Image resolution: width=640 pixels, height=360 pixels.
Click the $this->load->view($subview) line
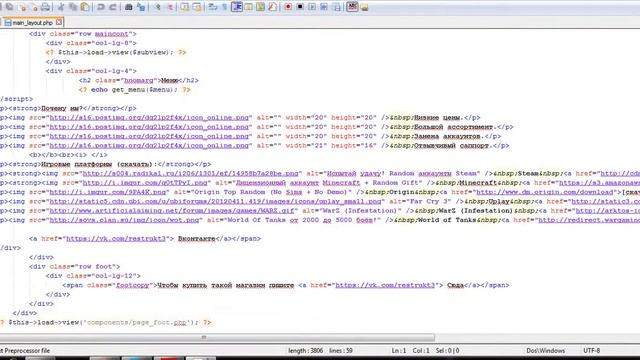[x=116, y=53]
